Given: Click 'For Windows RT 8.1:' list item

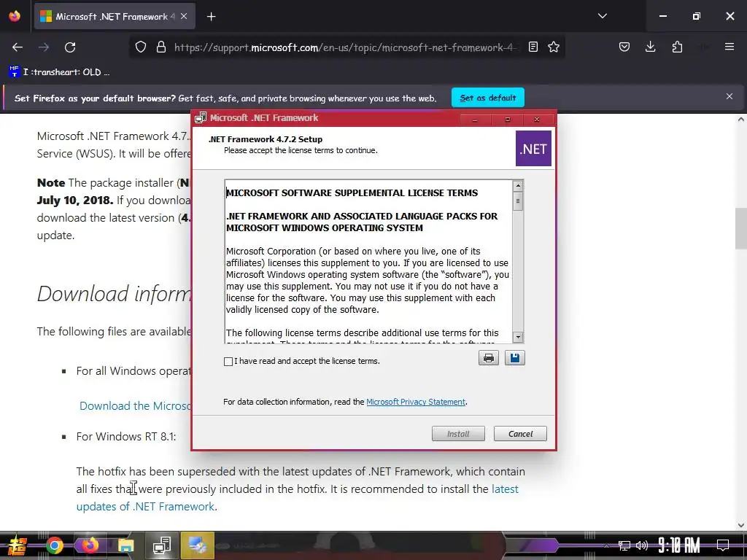Looking at the screenshot, I should [126, 437].
